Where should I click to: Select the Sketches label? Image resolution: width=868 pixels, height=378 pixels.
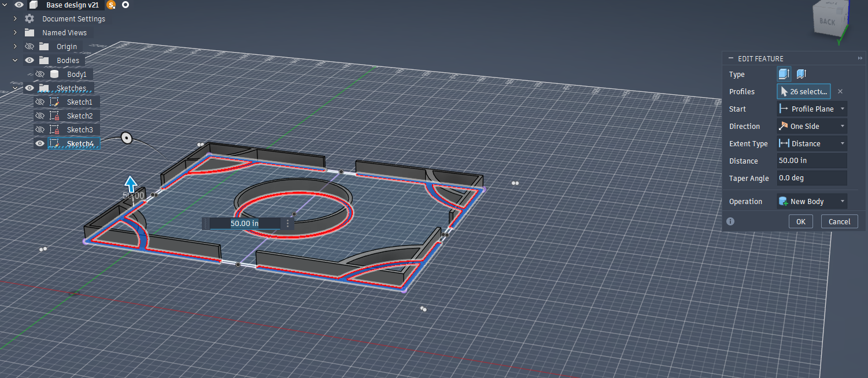coord(71,88)
